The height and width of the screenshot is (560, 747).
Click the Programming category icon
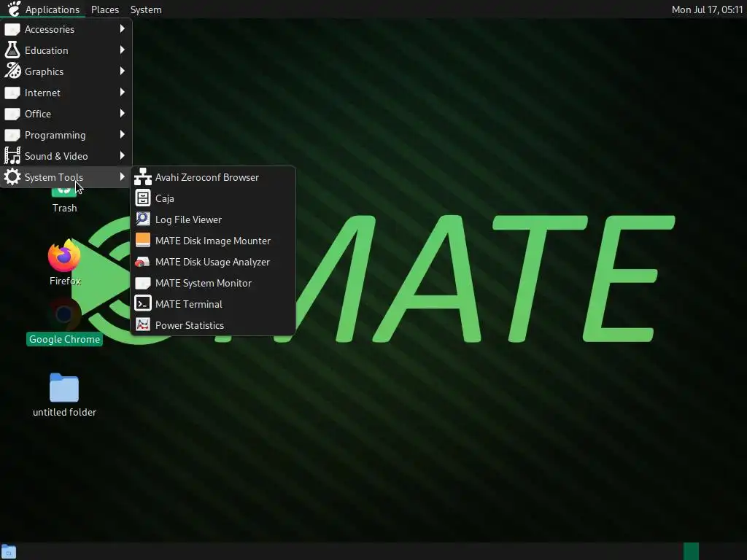[x=12, y=135]
